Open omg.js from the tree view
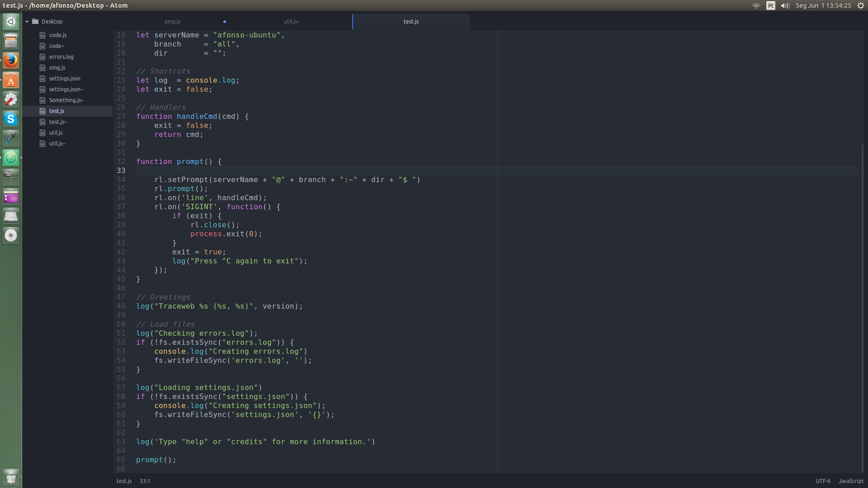The height and width of the screenshot is (488, 868). pyautogui.click(x=57, y=67)
